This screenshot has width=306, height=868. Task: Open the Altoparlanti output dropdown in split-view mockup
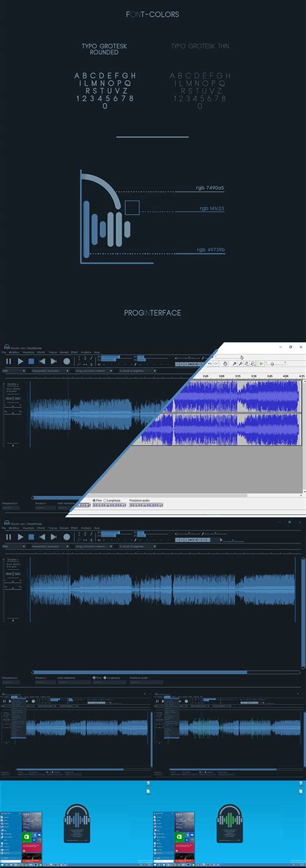click(x=50, y=371)
